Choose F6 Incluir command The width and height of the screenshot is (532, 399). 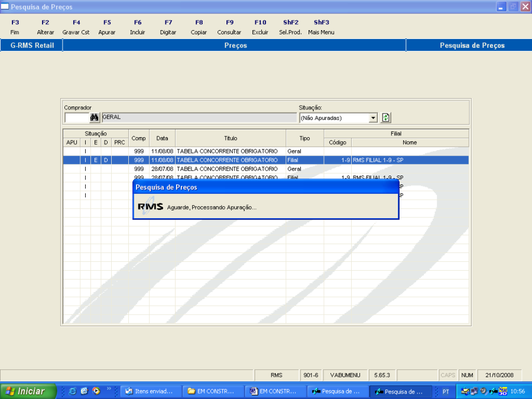click(x=137, y=27)
